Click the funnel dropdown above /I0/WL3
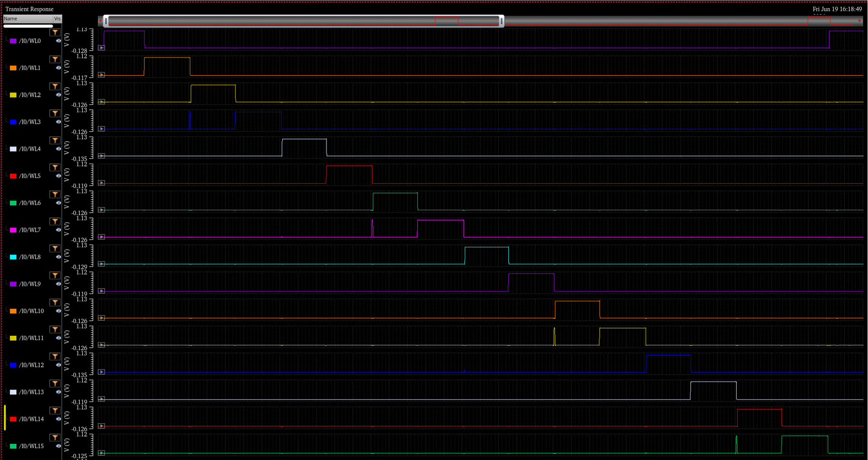 [55, 113]
